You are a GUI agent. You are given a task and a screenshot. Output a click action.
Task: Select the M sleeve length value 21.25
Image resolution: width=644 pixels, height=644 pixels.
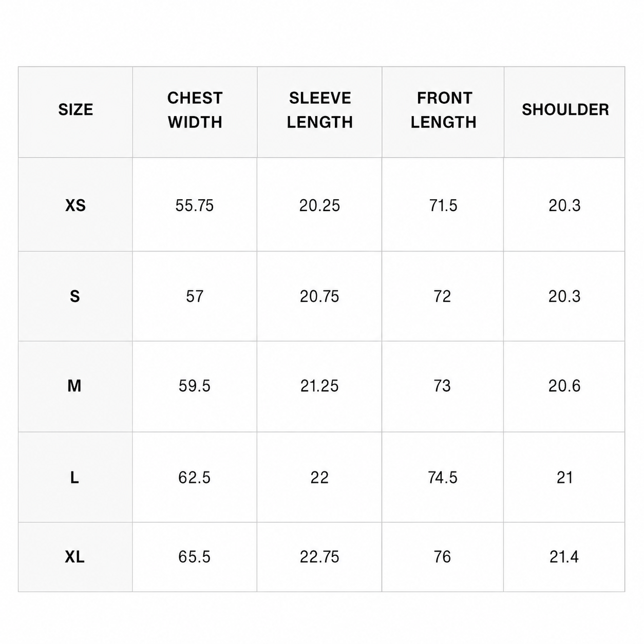click(x=319, y=386)
